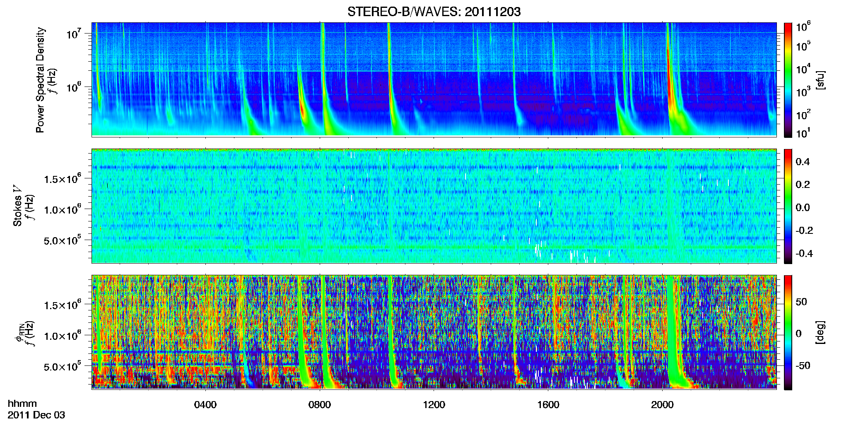Select the 10^2 label on the sfu color bar
The image size is (868, 447).
(x=803, y=114)
